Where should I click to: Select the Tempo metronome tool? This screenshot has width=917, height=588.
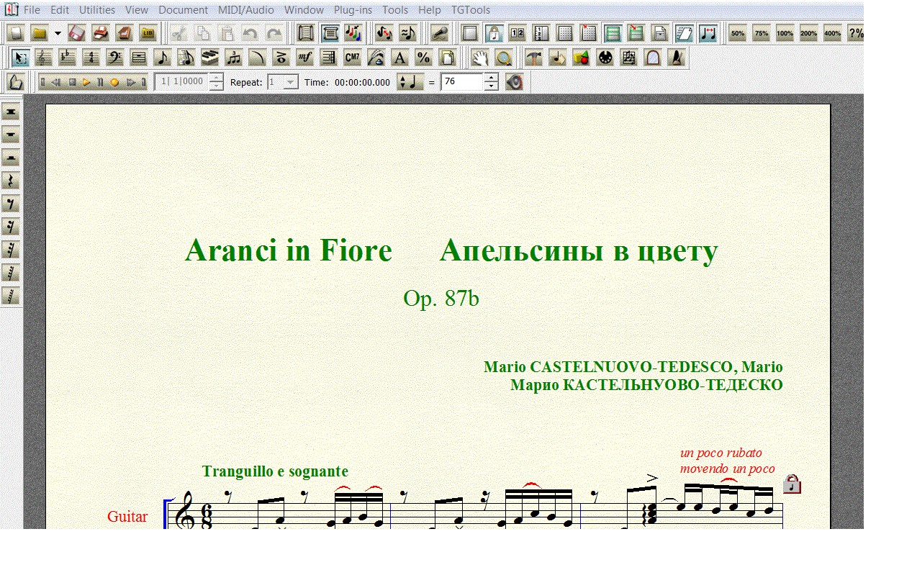(x=676, y=58)
